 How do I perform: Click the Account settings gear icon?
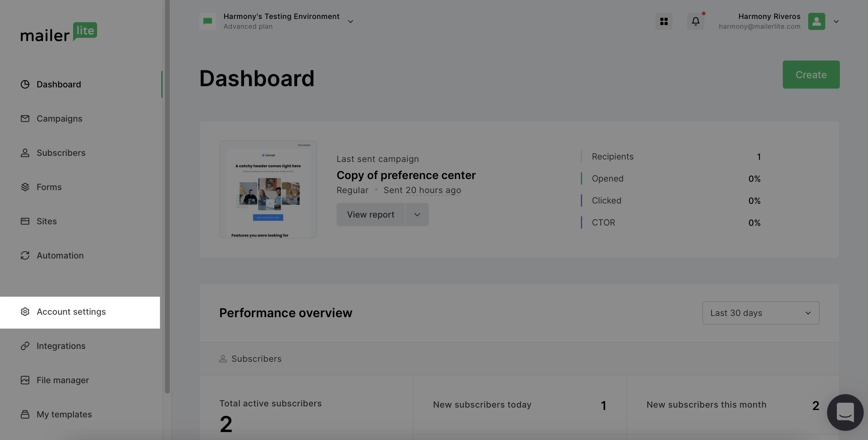(x=25, y=312)
